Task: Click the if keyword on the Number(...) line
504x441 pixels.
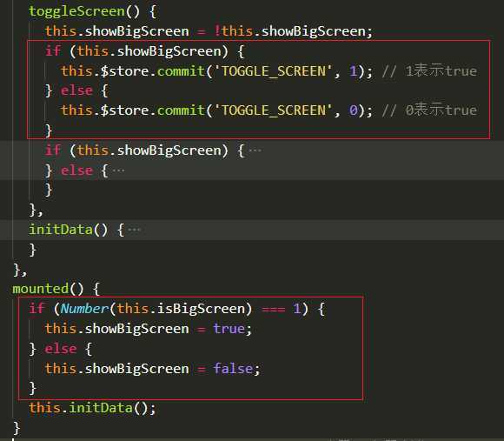Action: tap(36, 309)
